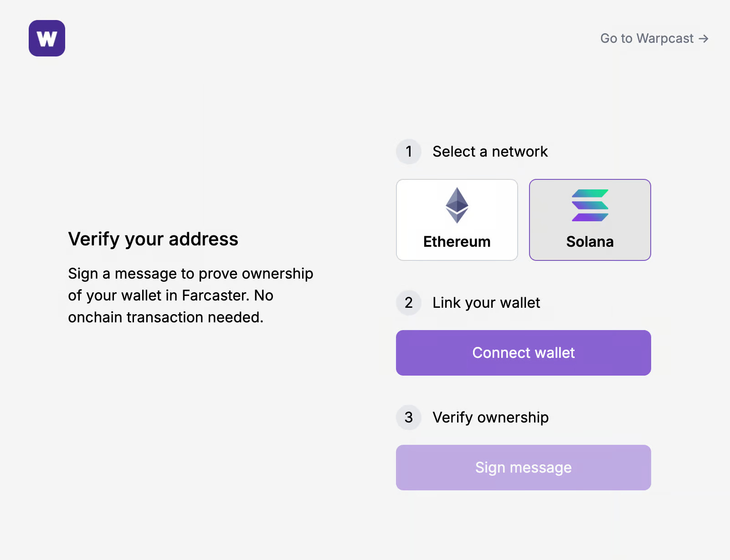This screenshot has width=730, height=560.
Task: Click the Verify ownership step label
Action: pos(491,417)
